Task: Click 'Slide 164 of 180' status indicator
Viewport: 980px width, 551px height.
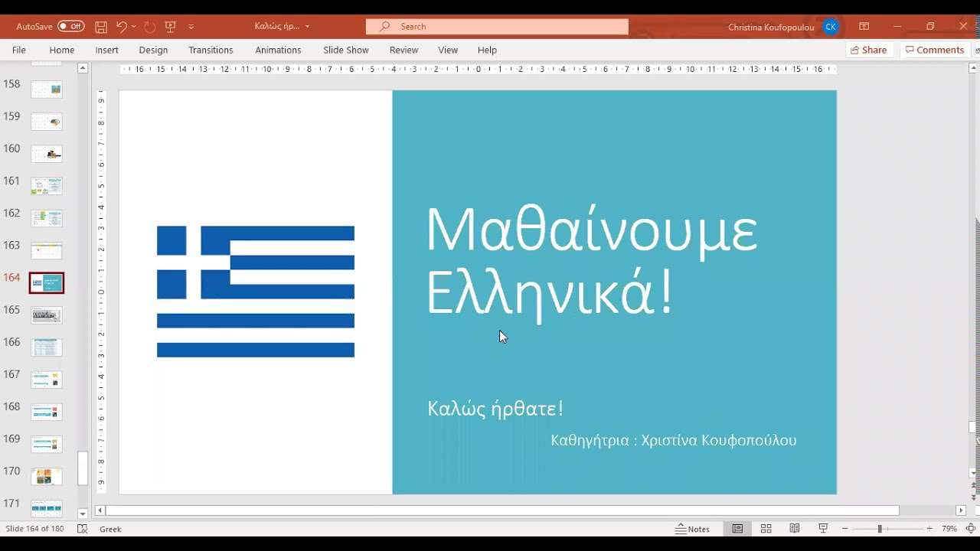Action: [x=35, y=529]
